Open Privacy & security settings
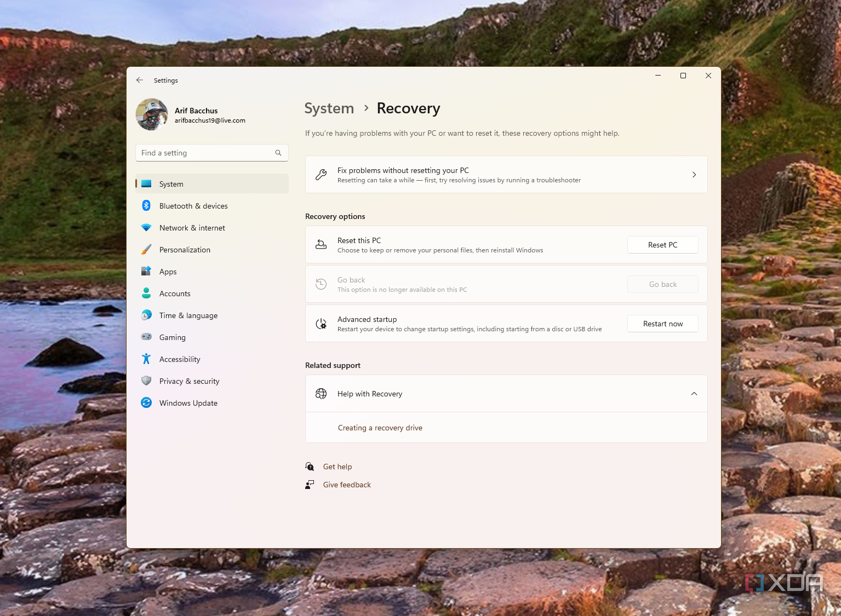 pos(189,381)
